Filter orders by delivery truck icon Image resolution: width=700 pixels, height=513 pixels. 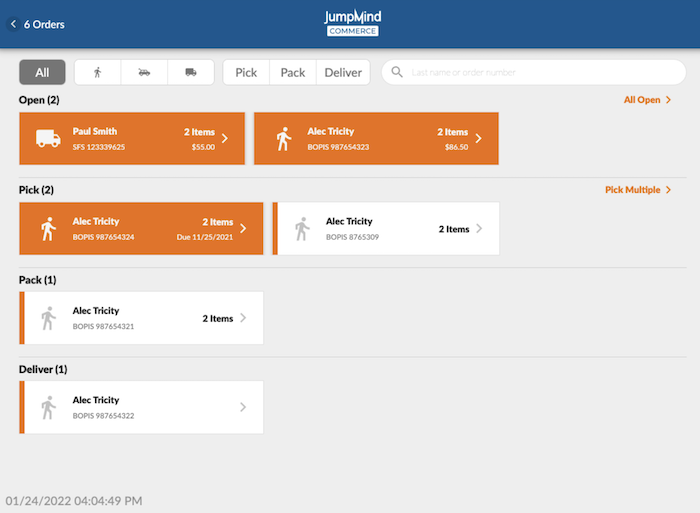click(190, 72)
